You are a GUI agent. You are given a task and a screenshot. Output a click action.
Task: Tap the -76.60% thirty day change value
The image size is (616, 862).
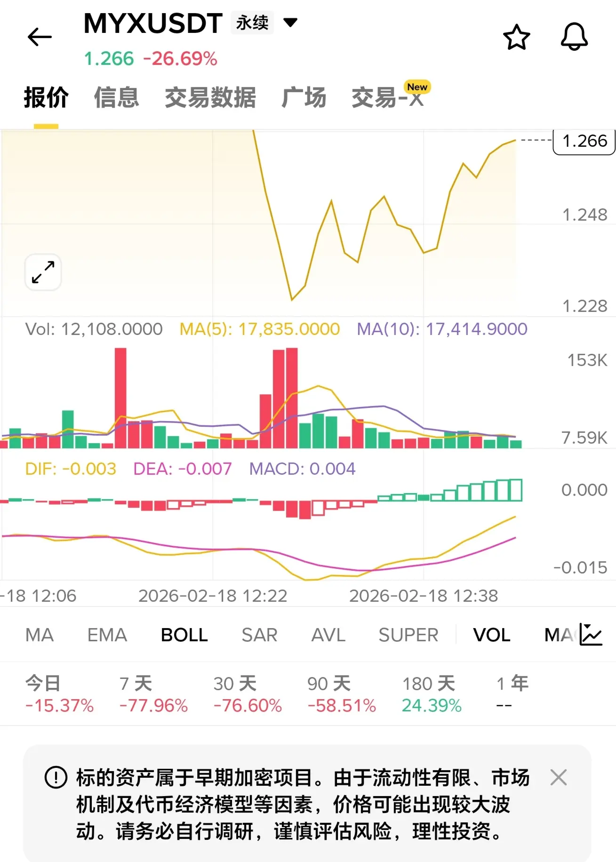(x=248, y=706)
